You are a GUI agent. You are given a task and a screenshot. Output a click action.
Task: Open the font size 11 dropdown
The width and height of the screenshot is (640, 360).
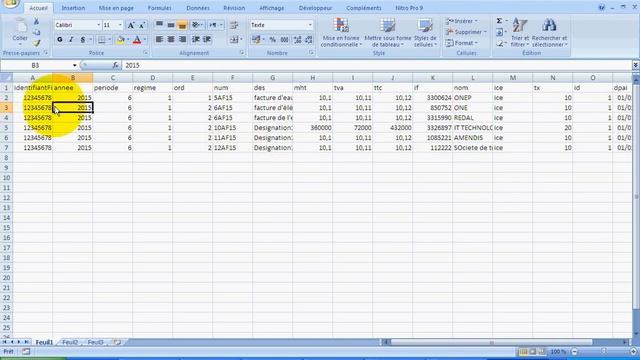click(120, 25)
